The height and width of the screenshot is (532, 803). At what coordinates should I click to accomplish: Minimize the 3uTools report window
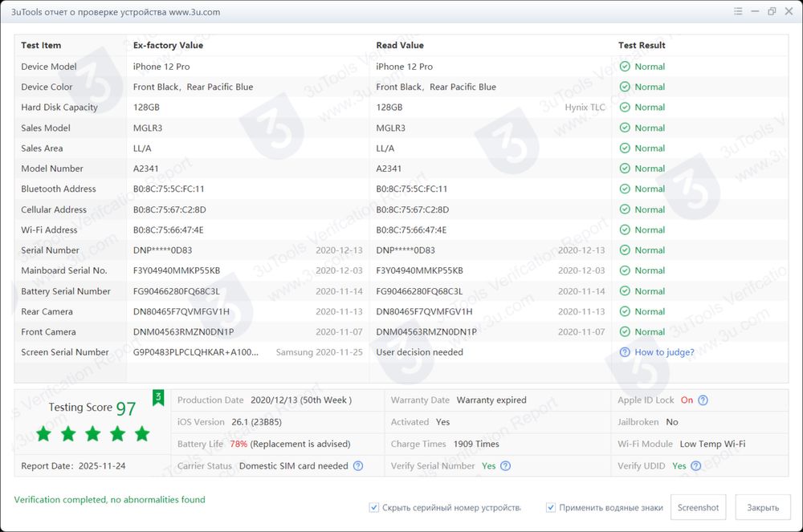coord(755,11)
